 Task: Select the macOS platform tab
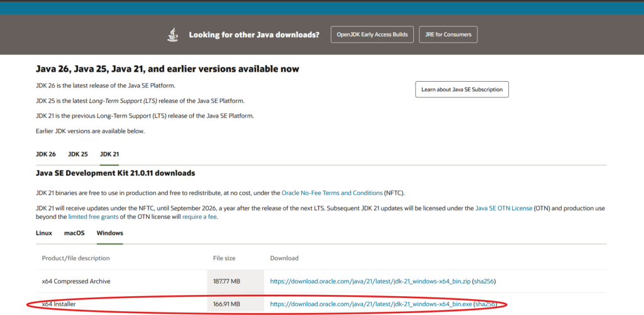pos(74,233)
